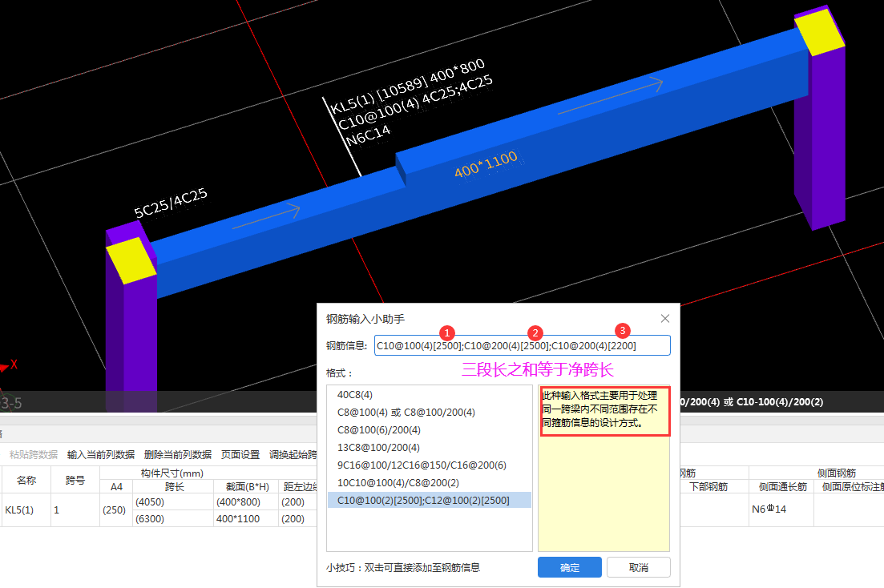The height and width of the screenshot is (588, 884).
Task: Click the section cell (400*800)
Action: 246,501
